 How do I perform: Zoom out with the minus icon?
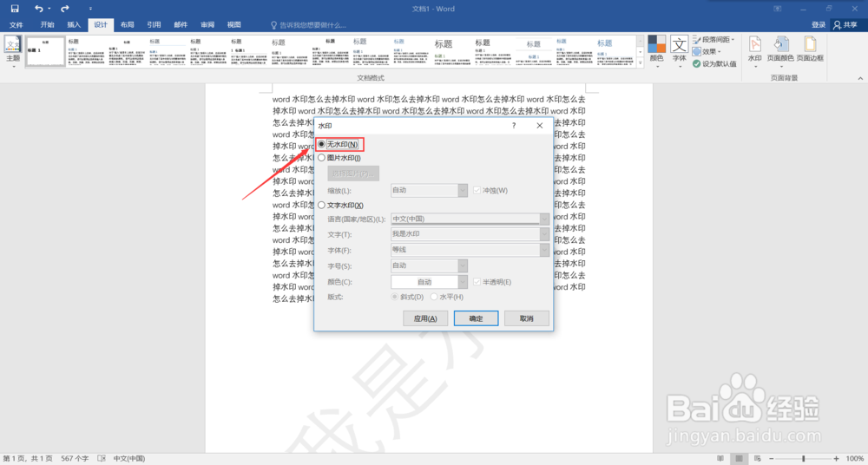point(771,459)
